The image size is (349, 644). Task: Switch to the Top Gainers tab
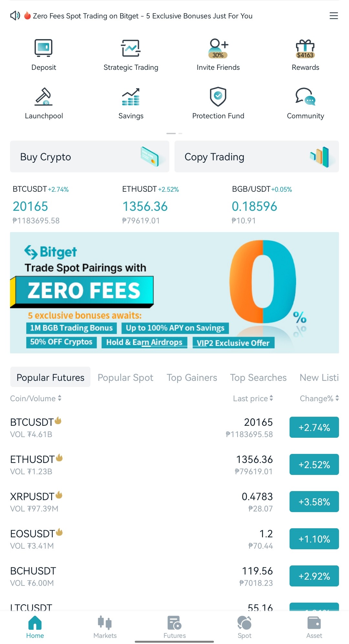point(192,377)
